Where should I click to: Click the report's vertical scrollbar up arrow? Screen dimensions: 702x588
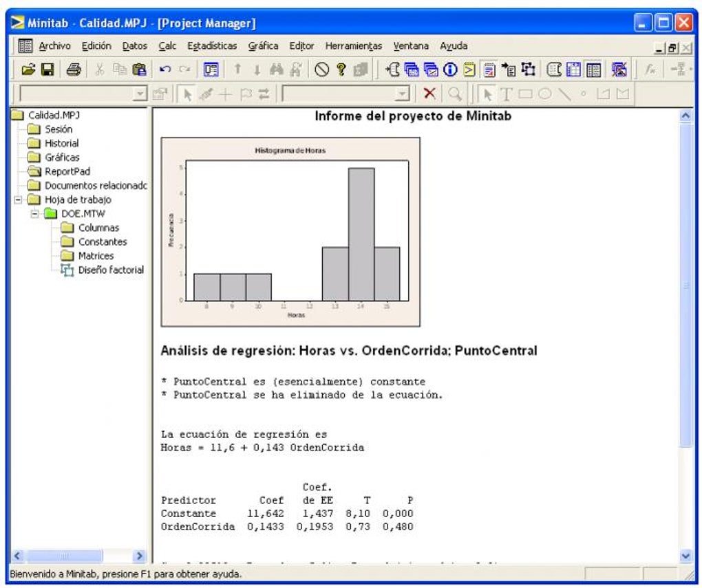point(685,116)
